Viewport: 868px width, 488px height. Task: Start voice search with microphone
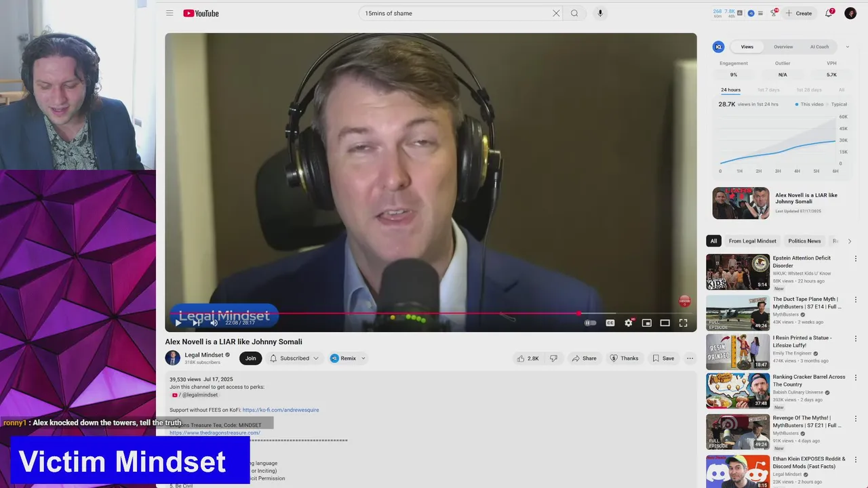click(x=600, y=13)
